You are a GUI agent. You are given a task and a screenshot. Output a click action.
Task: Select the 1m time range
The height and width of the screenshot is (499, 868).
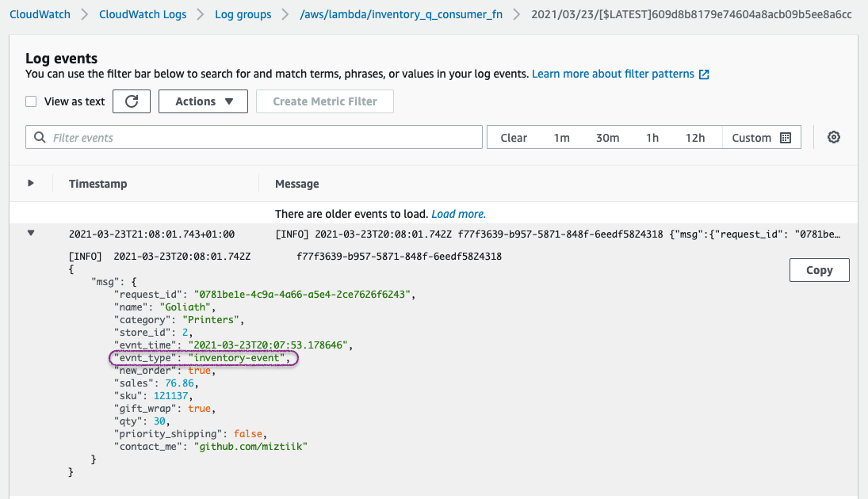[561, 138]
